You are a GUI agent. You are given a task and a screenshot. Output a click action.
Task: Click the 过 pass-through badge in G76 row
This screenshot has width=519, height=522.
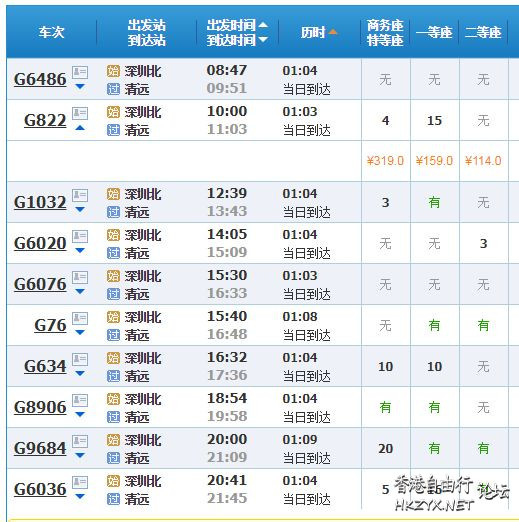coord(113,335)
